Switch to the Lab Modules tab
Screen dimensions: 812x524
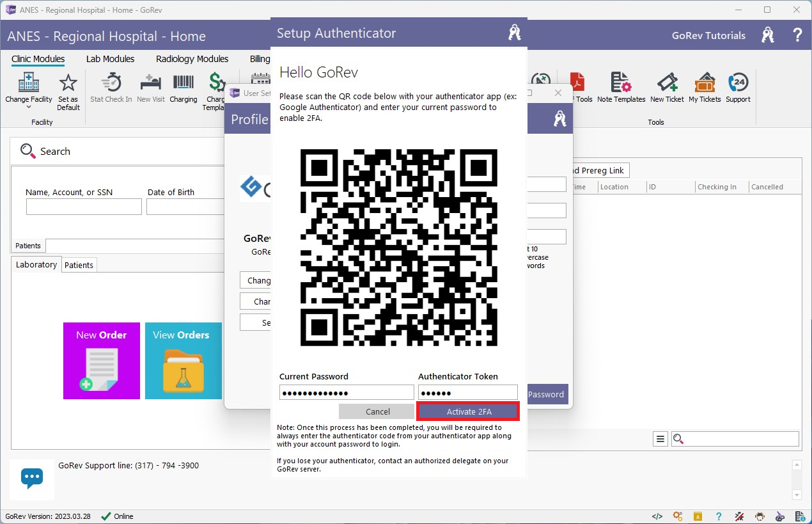tap(110, 59)
